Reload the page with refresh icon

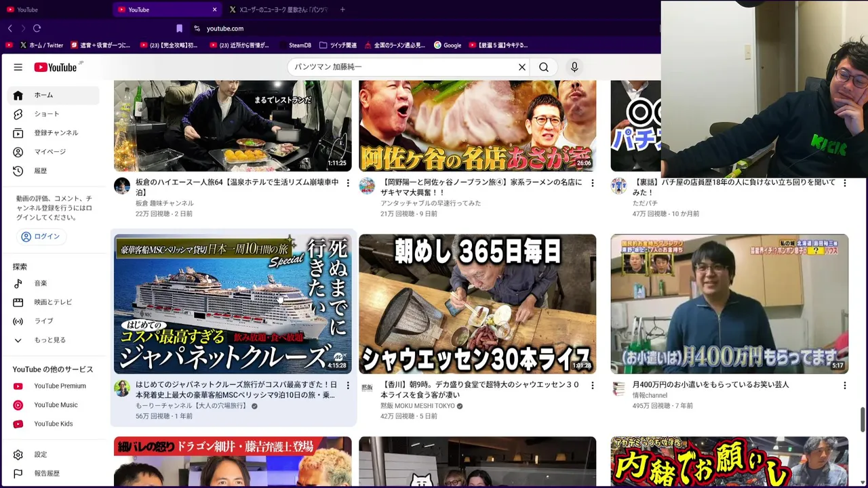click(x=37, y=28)
